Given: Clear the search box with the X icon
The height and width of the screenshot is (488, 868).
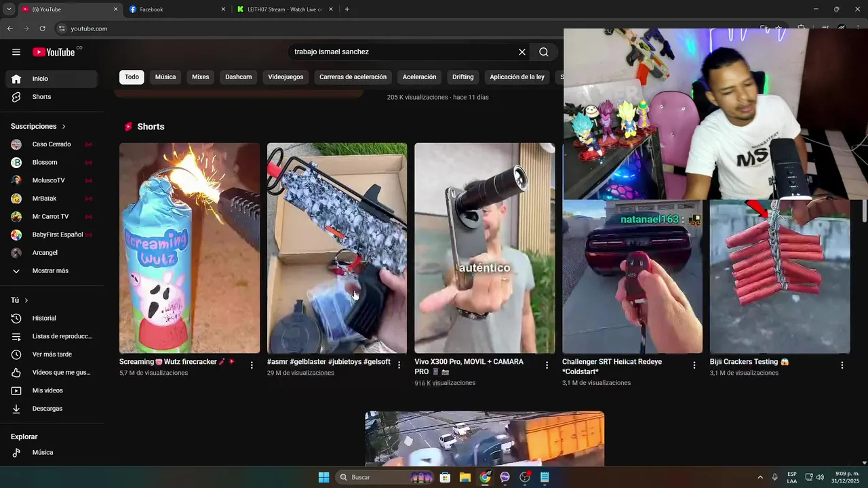Looking at the screenshot, I should point(522,52).
